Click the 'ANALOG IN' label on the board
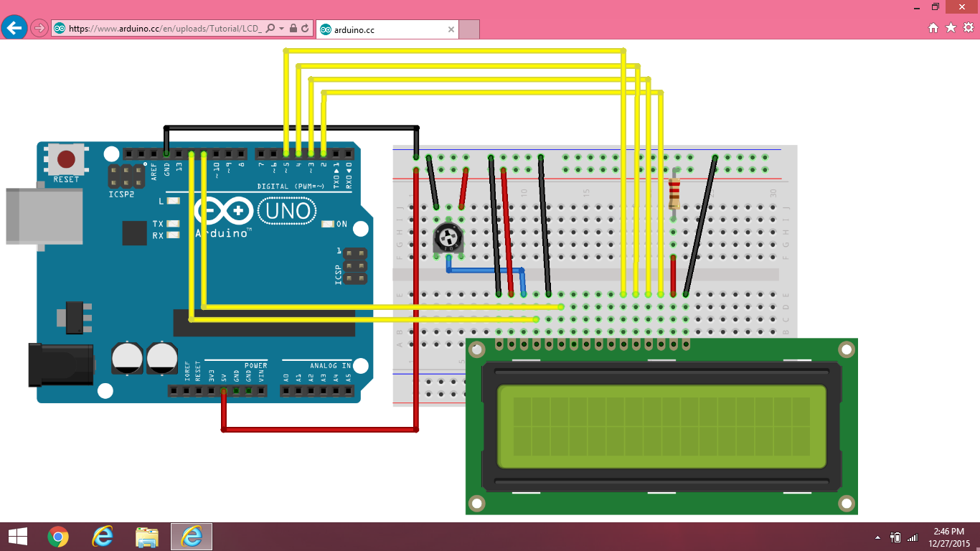Viewport: 980px width, 551px height. [x=330, y=366]
